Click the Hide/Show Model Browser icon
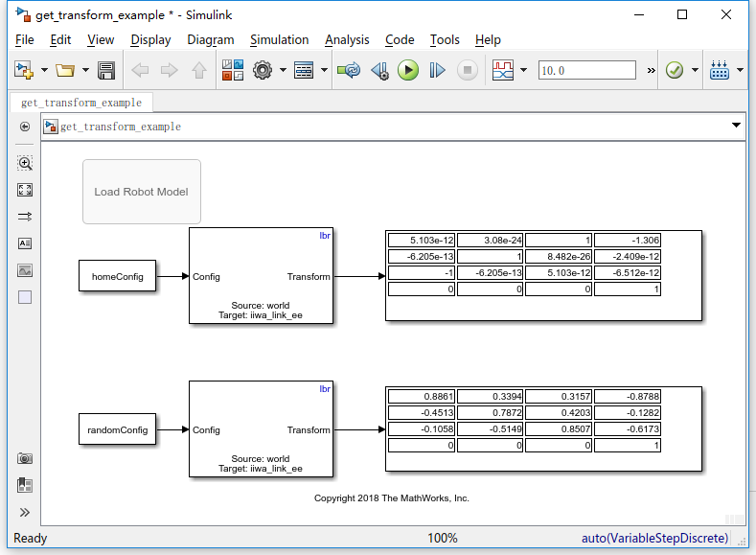This screenshot has height=555, width=756. coord(25,127)
